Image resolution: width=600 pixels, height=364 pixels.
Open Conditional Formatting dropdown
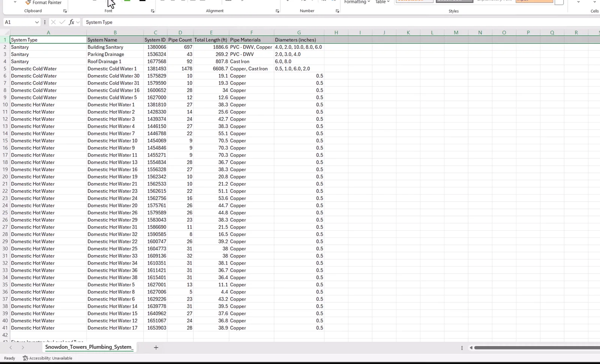[357, 2]
